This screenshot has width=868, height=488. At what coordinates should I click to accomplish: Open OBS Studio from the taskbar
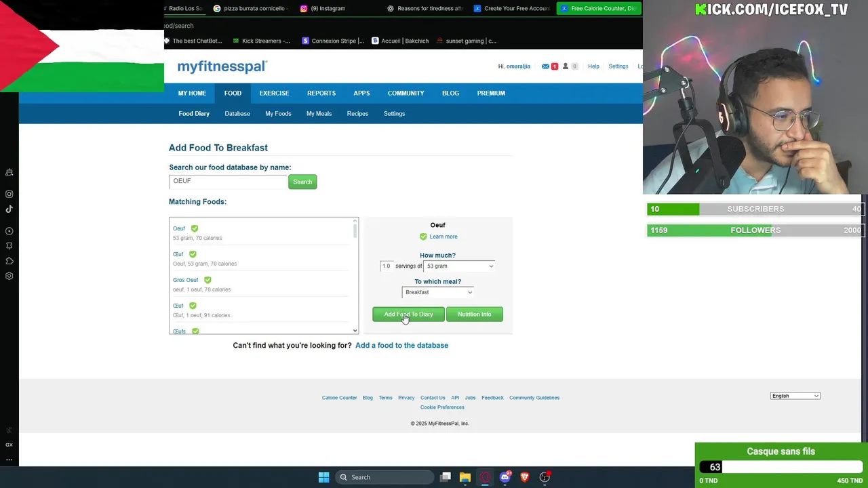tap(545, 477)
